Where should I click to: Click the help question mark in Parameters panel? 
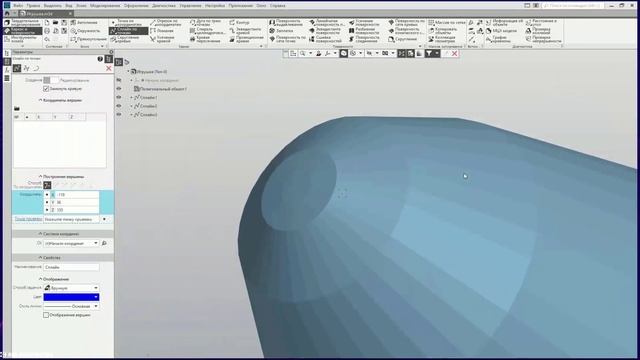[x=100, y=59]
